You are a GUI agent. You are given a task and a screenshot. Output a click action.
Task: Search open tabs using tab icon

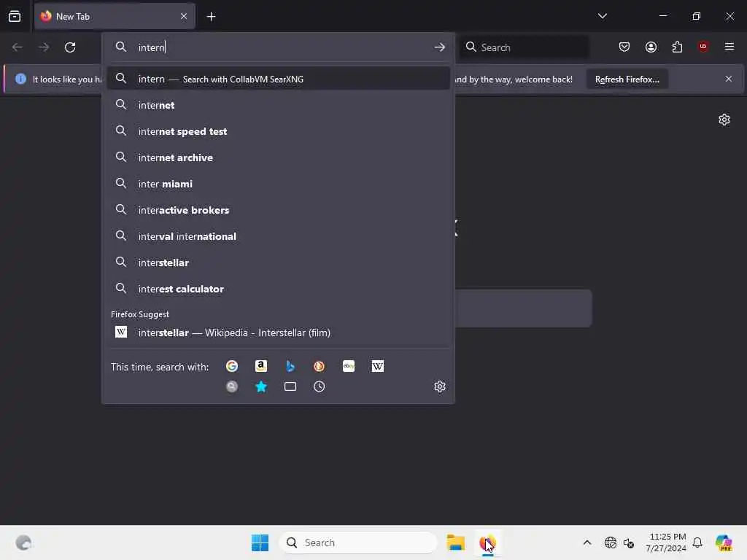pyautogui.click(x=290, y=386)
